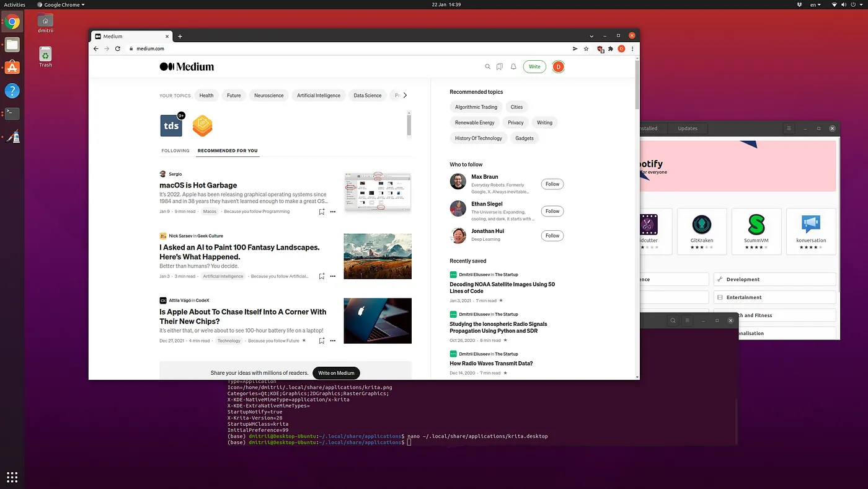
Task: Click Chrome page vertical scrollbar
Action: pos(637,84)
